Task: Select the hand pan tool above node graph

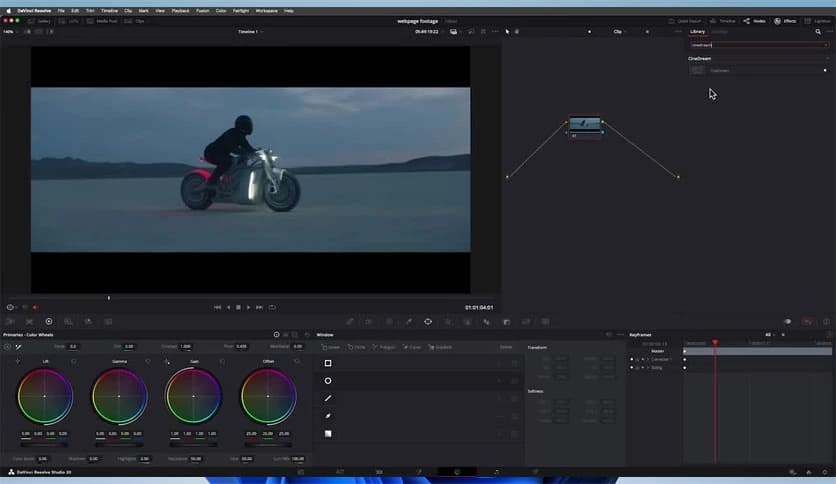Action: (x=517, y=32)
